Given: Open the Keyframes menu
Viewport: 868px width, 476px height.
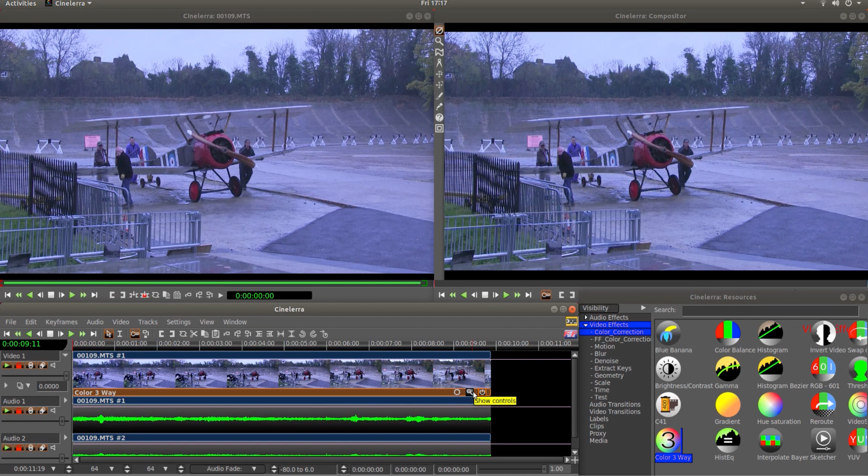Looking at the screenshot, I should point(61,322).
